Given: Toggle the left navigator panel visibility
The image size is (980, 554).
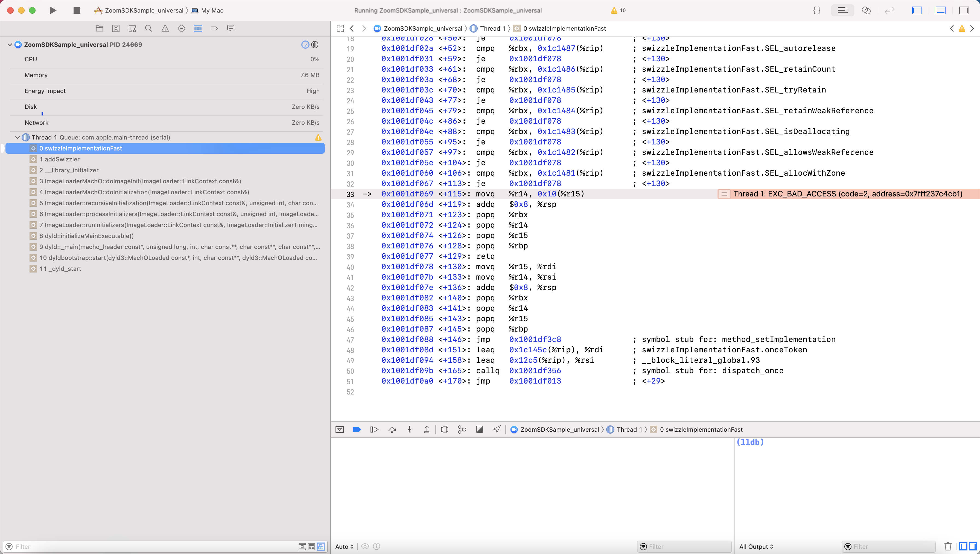Looking at the screenshot, I should (x=917, y=10).
